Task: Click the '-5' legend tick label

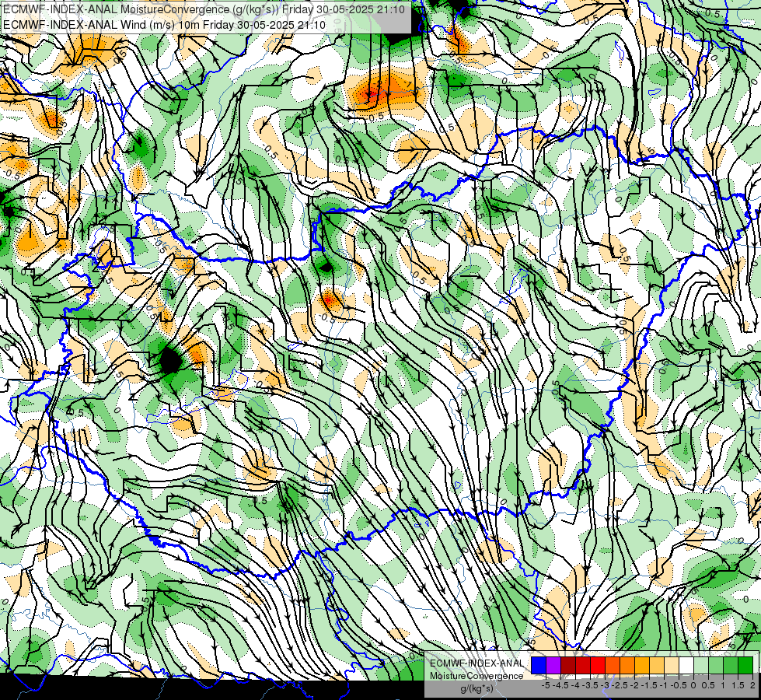Action: pos(546,685)
